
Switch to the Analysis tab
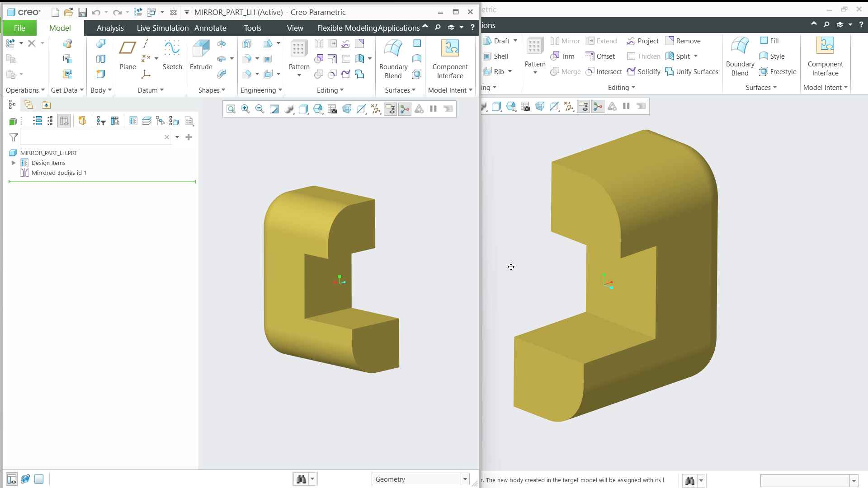tap(110, 28)
